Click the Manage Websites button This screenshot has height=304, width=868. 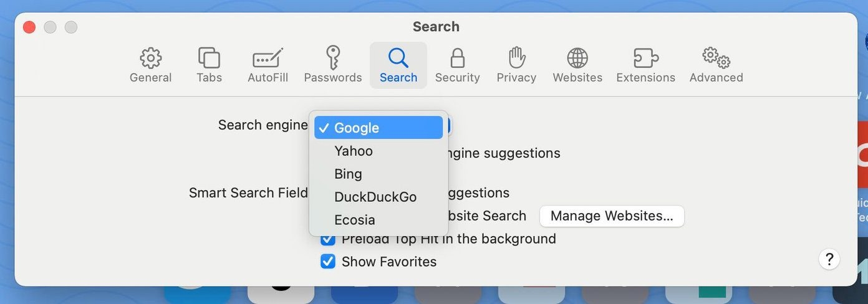pyautogui.click(x=612, y=216)
